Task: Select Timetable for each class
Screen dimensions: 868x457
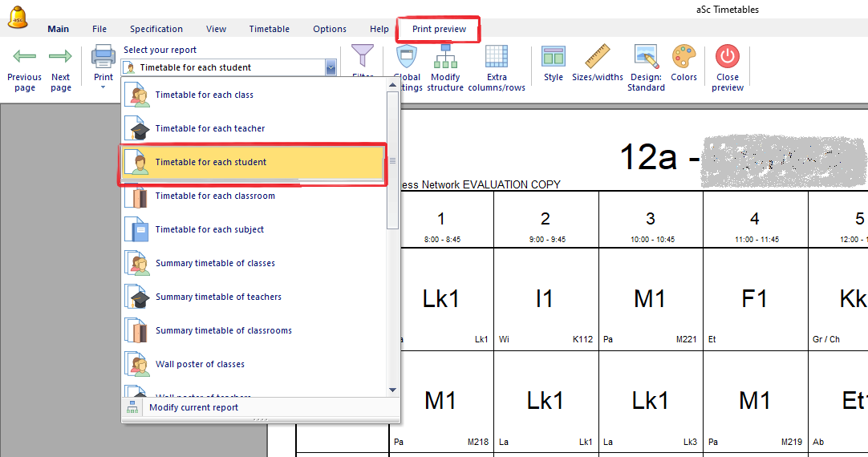Action: pyautogui.click(x=204, y=95)
